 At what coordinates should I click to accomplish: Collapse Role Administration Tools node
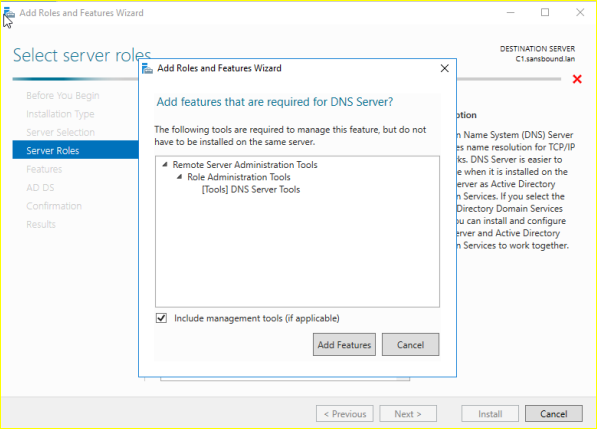(x=179, y=177)
